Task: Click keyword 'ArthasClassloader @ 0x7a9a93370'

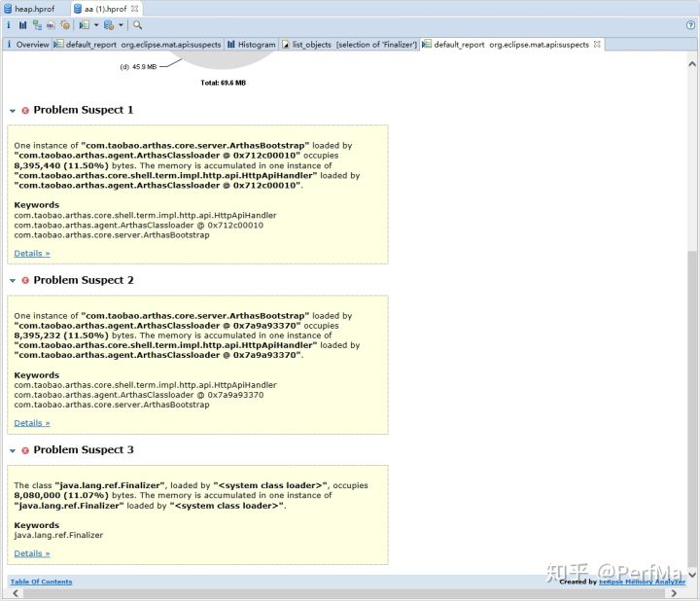Action: pyautogui.click(x=138, y=395)
